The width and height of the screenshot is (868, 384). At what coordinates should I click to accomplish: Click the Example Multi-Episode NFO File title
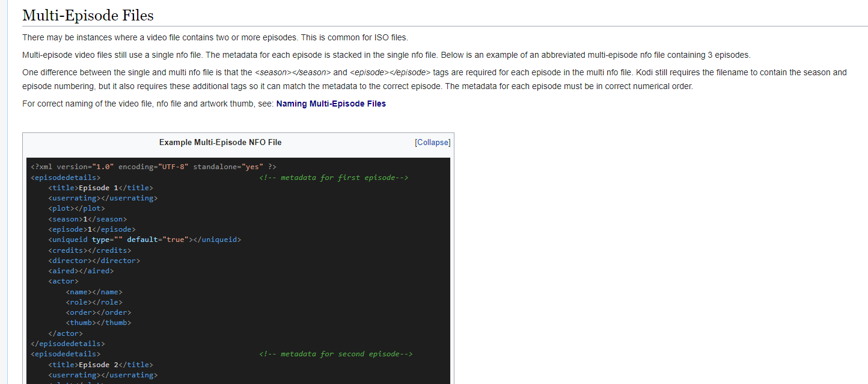(220, 143)
